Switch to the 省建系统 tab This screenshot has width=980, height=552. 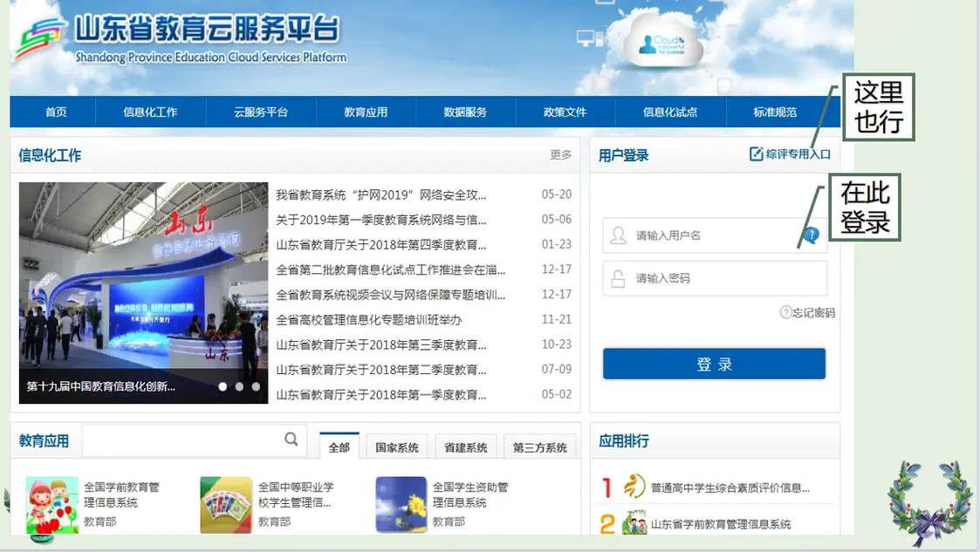click(x=466, y=447)
